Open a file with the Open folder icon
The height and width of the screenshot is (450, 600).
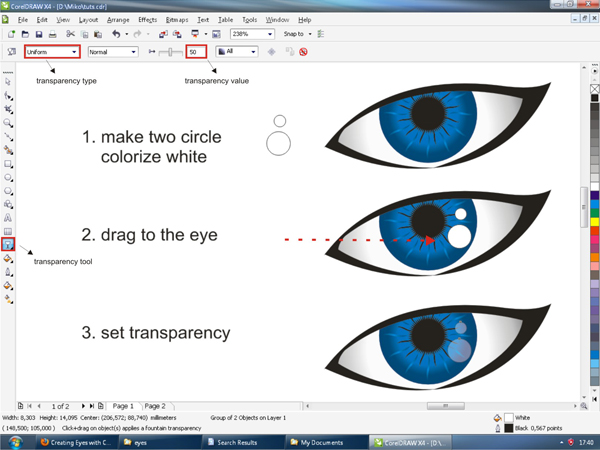[25, 34]
